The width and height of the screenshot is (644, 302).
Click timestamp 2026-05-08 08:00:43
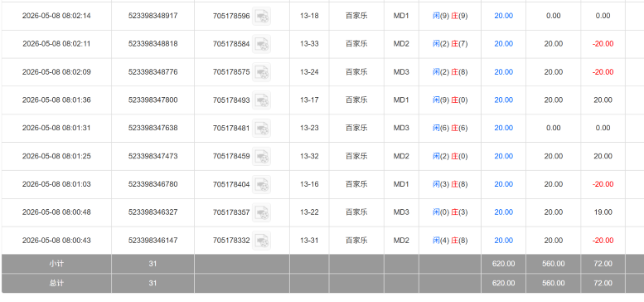[56, 241]
